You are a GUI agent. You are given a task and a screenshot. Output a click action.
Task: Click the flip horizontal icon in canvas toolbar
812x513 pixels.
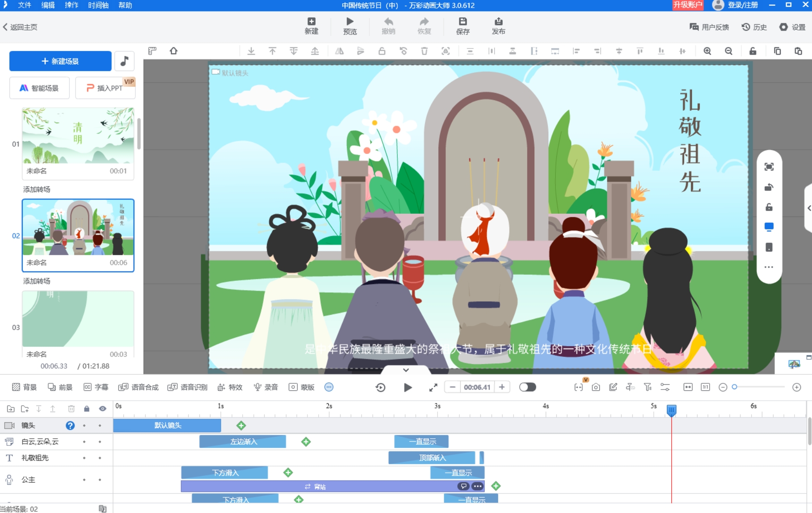coord(339,51)
